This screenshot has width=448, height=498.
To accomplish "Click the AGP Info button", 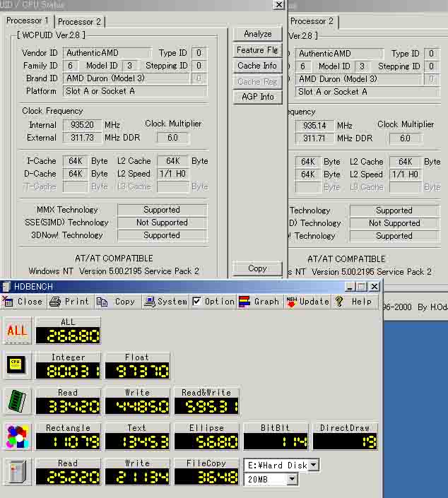I will [258, 97].
